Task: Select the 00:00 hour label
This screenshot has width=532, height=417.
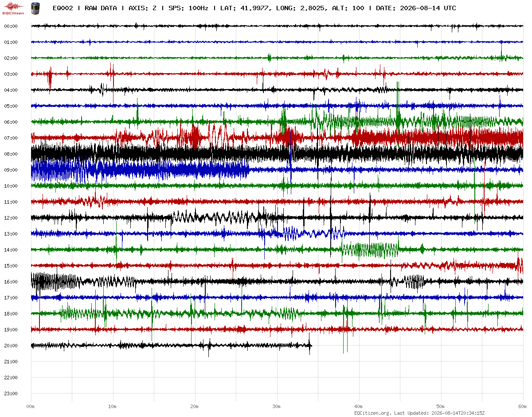Action: tap(11, 26)
